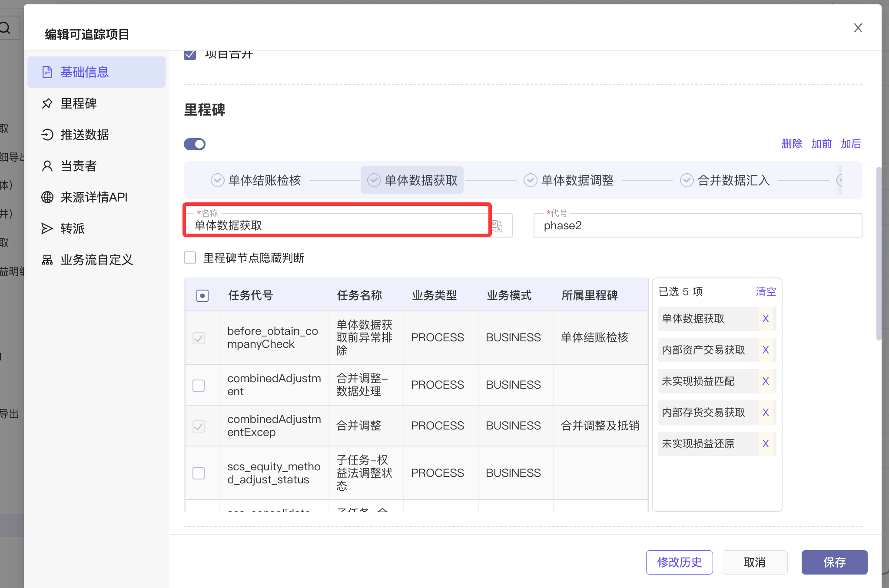Click the 清空 link in selected panel
Image resolution: width=889 pixels, height=588 pixels.
point(766,292)
